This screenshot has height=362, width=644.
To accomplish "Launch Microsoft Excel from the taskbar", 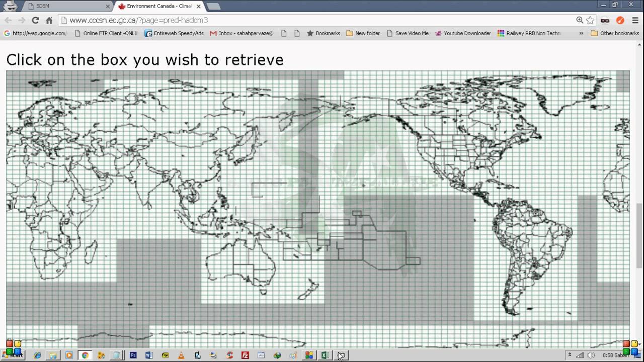I will coord(325,355).
